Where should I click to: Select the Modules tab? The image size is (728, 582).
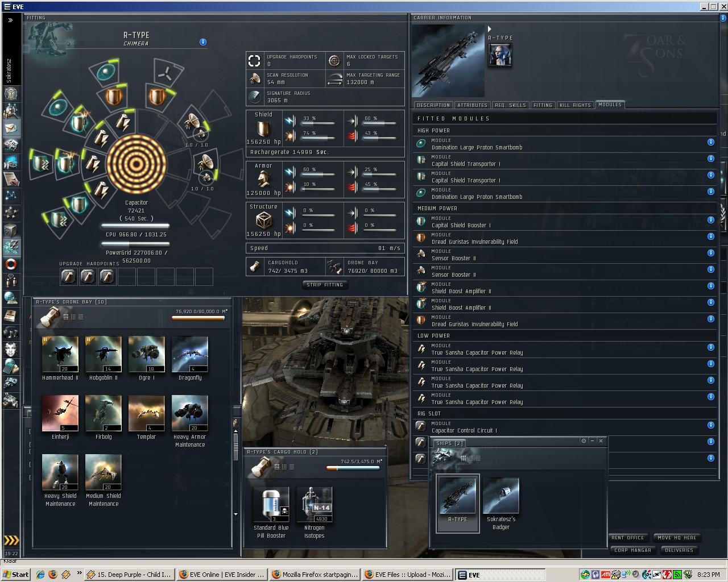click(x=610, y=105)
